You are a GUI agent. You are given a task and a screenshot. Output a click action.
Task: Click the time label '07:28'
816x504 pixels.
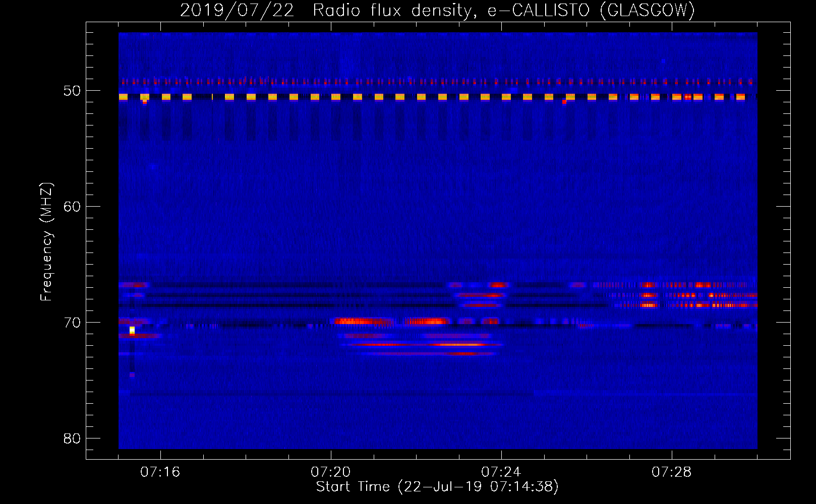pos(672,472)
